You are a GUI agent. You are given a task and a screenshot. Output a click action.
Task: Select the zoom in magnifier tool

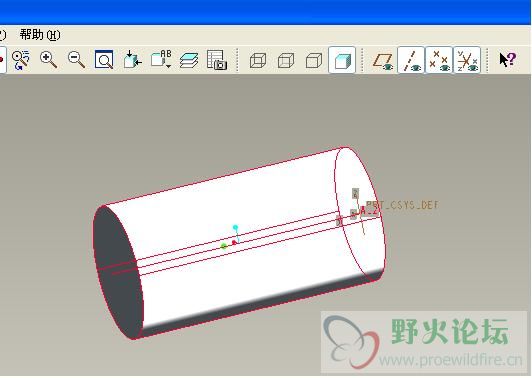(48, 60)
